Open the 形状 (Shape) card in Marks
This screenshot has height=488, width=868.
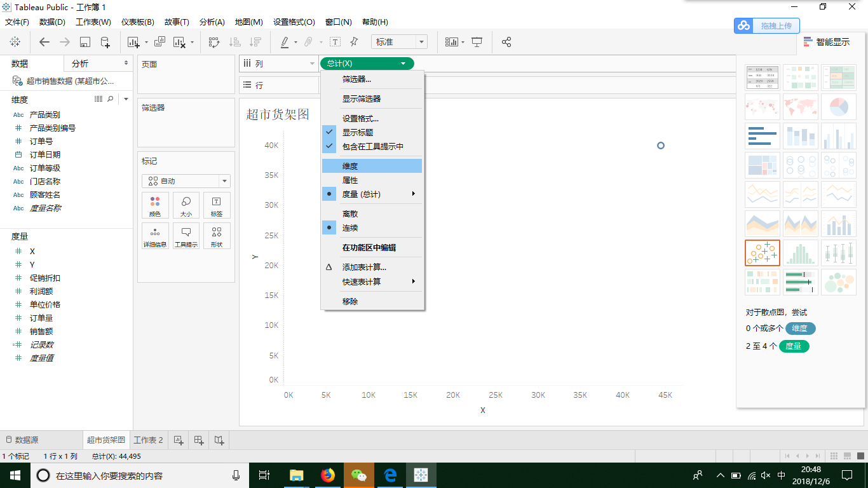click(217, 236)
